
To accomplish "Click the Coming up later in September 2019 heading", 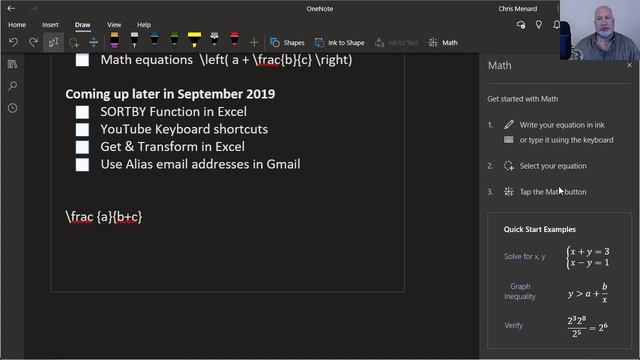I will (170, 94).
